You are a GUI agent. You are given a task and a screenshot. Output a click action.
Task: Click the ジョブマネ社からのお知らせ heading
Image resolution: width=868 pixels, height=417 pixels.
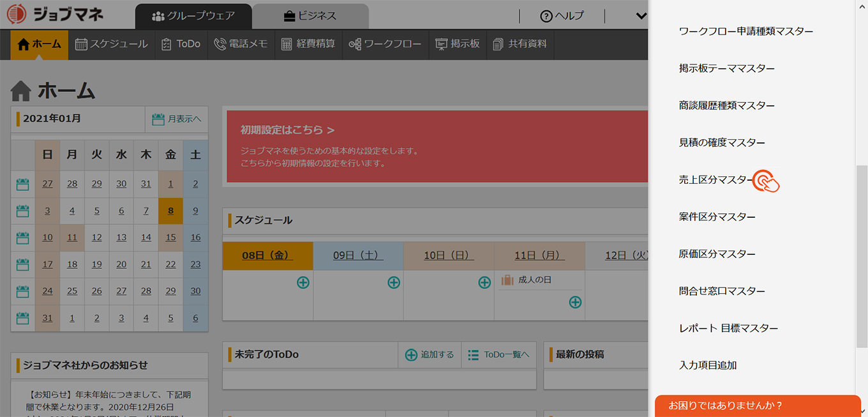point(85,365)
